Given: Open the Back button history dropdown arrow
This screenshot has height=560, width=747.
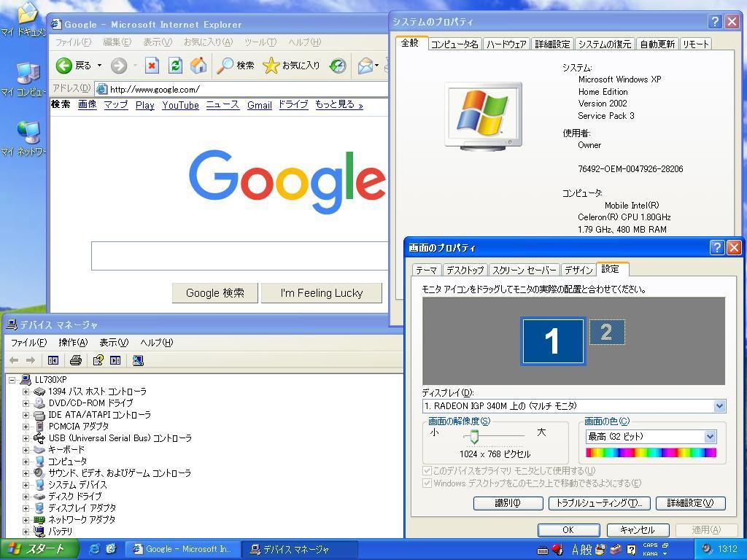Looking at the screenshot, I should point(99,65).
